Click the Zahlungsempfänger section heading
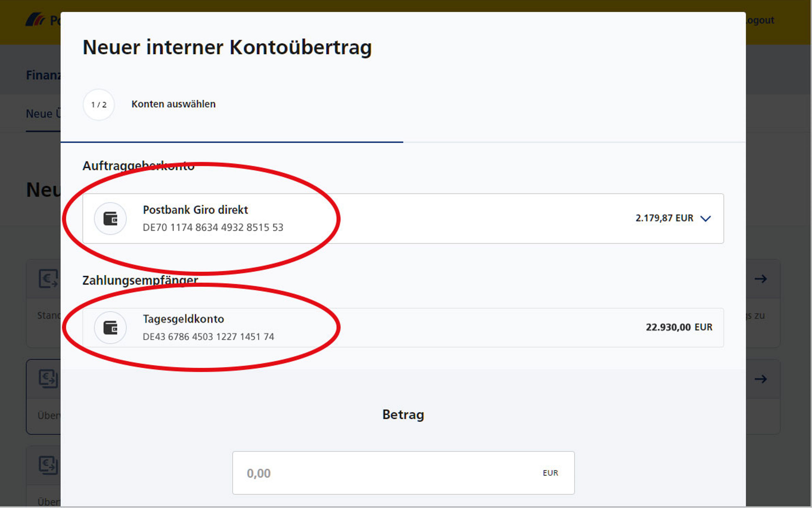812x508 pixels. [140, 280]
